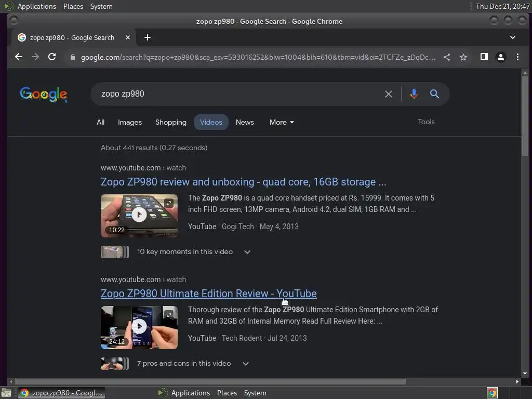Image resolution: width=532 pixels, height=399 pixels.
Task: Open the tab search dropdown
Action: [x=513, y=37]
